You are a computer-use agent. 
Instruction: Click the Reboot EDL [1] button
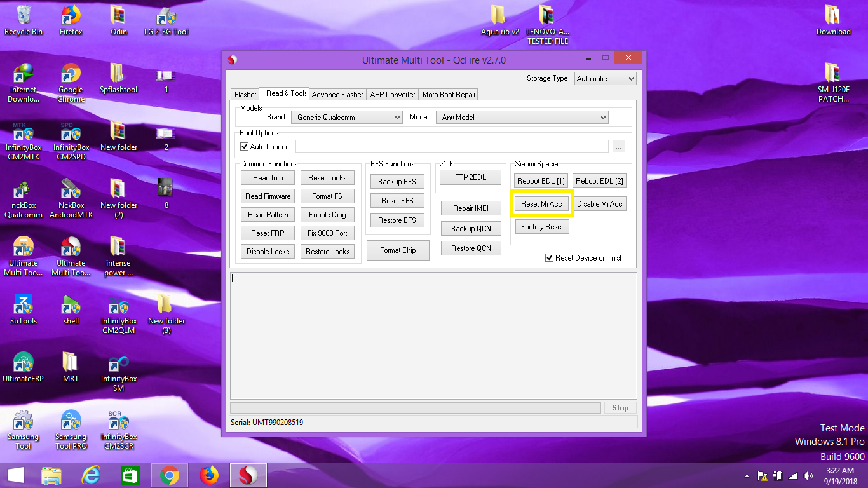point(541,181)
